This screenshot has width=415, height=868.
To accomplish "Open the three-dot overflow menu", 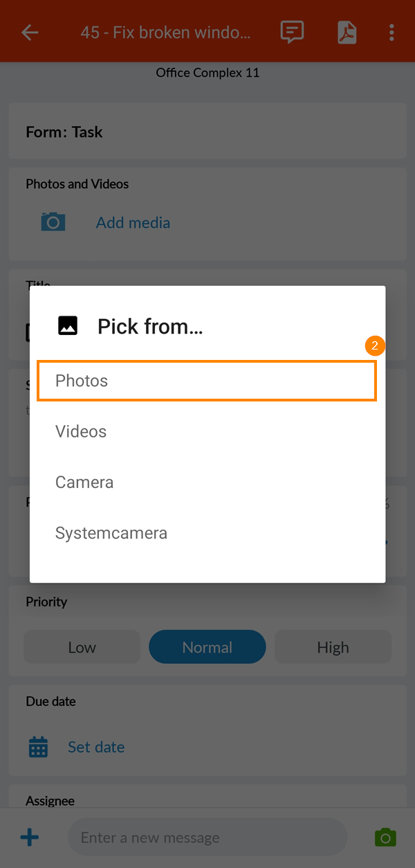I will tap(391, 32).
